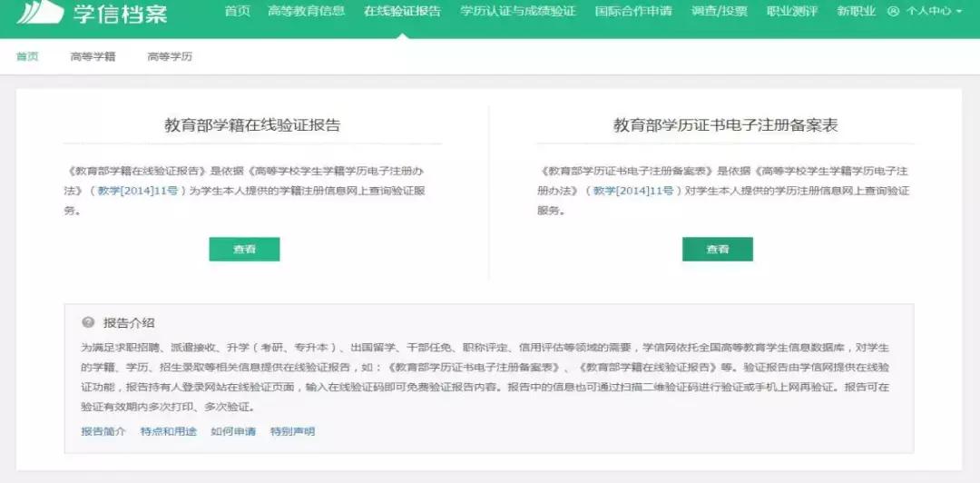Go to 学历认证与成绩验证 menu

[x=518, y=11]
